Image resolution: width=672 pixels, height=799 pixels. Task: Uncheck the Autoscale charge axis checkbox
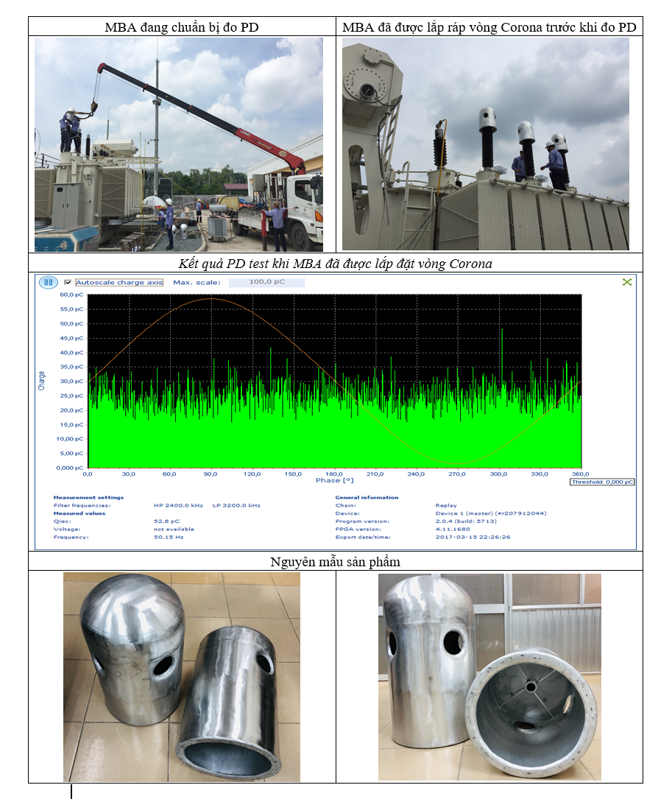68,282
